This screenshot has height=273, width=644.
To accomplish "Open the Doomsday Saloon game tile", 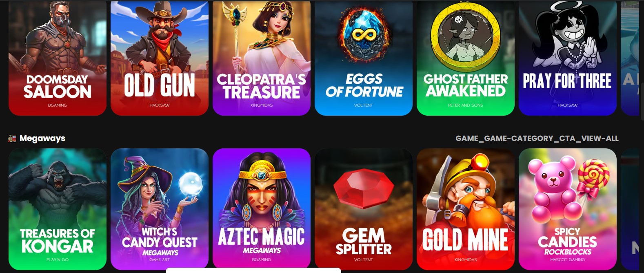I will (58, 58).
